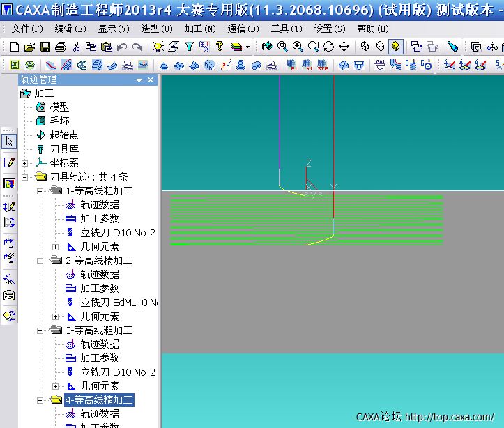Screen dimensions: 504x428
Task: Click the Open folder icon
Action: (x=29, y=47)
